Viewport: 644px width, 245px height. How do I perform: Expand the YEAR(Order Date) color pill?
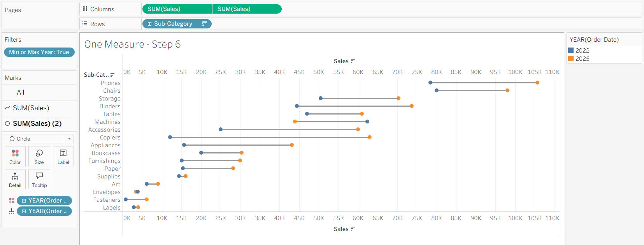pyautogui.click(x=24, y=201)
